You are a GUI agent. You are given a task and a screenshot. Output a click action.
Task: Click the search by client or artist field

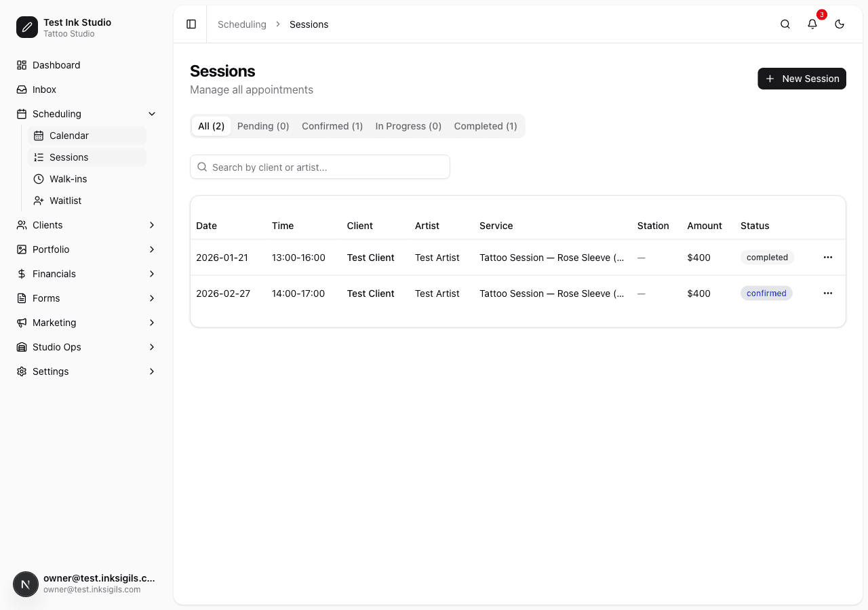[319, 167]
